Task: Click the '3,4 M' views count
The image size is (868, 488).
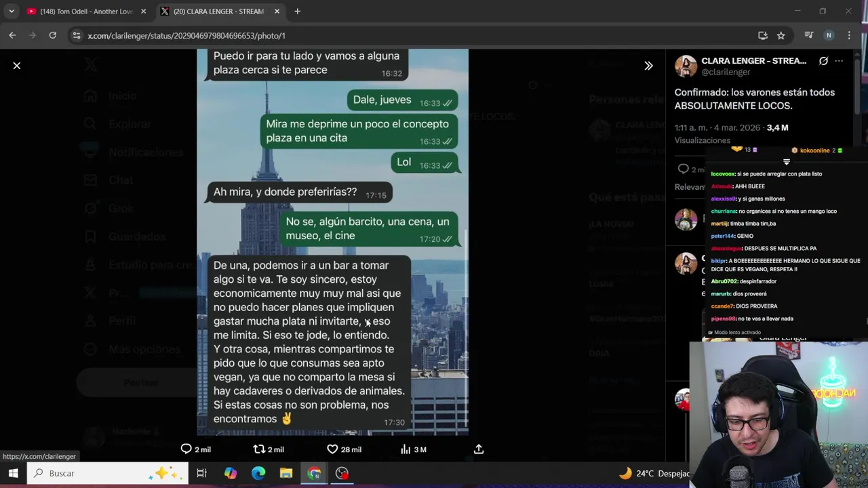Action: (777, 127)
